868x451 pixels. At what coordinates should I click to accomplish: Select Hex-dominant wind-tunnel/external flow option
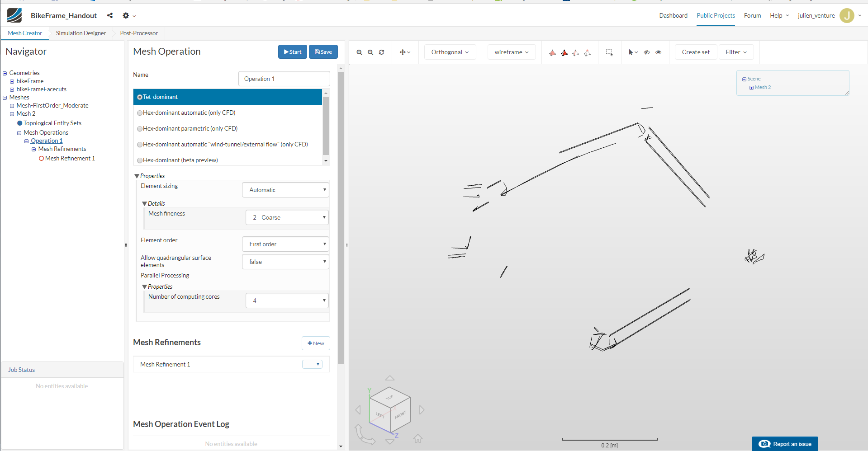(228, 145)
